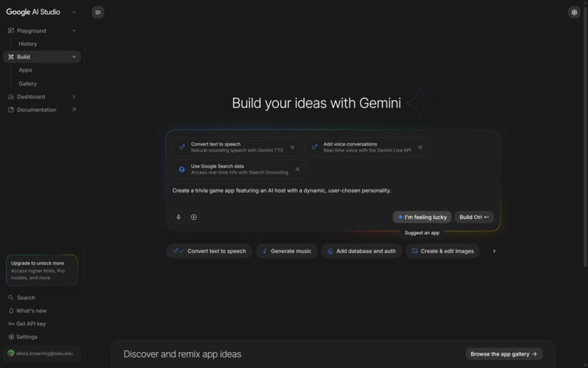Click Browse the app gallery button
The width and height of the screenshot is (588, 368).
504,353
